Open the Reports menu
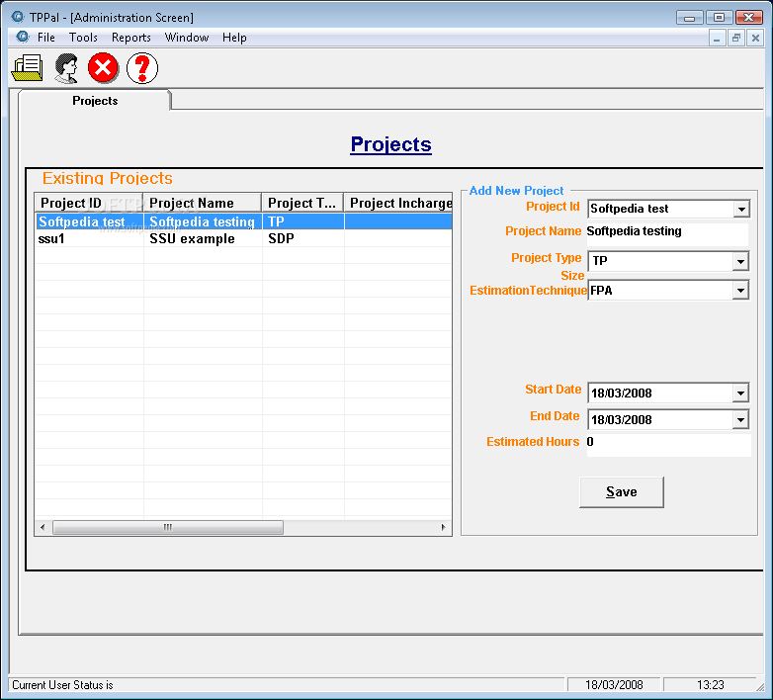 (131, 38)
